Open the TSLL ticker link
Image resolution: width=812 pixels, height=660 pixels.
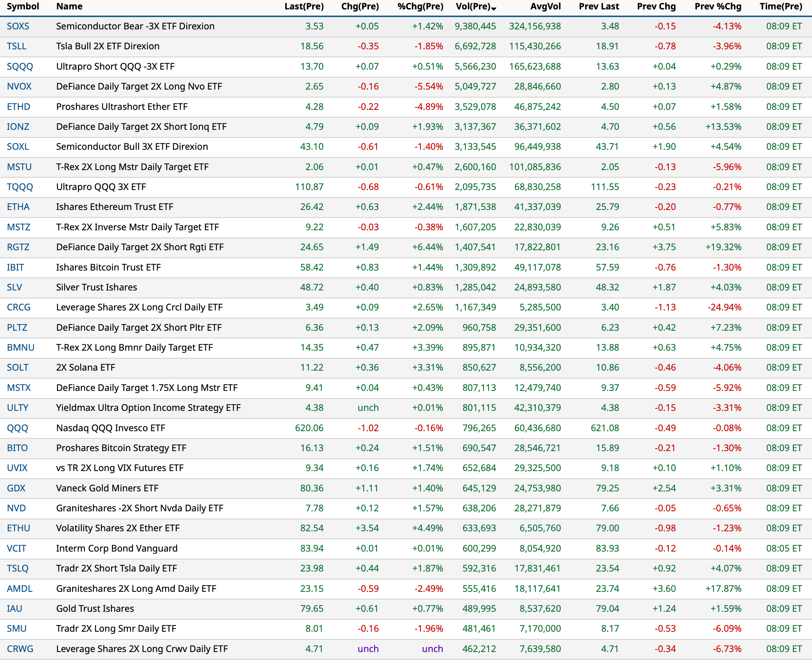[16, 46]
